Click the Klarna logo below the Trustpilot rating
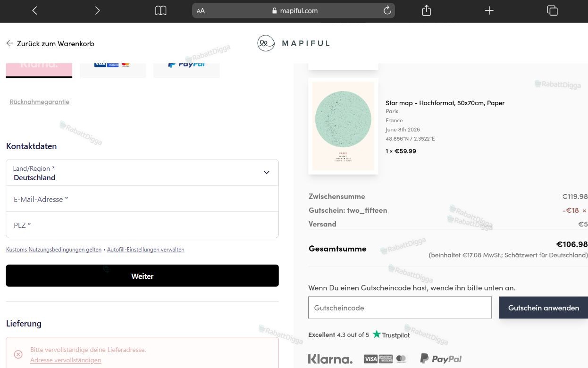588x368 pixels. [x=330, y=359]
